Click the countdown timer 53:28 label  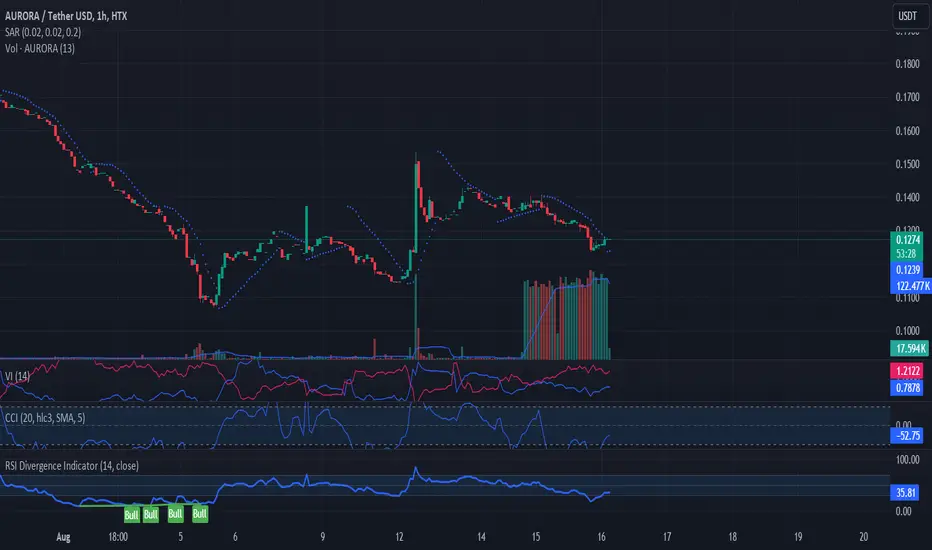906,254
